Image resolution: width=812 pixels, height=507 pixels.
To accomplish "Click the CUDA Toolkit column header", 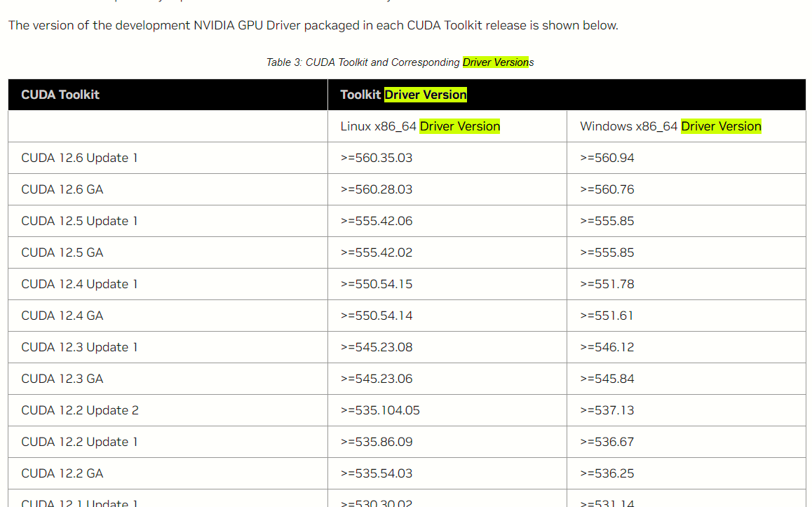I will click(x=60, y=95).
